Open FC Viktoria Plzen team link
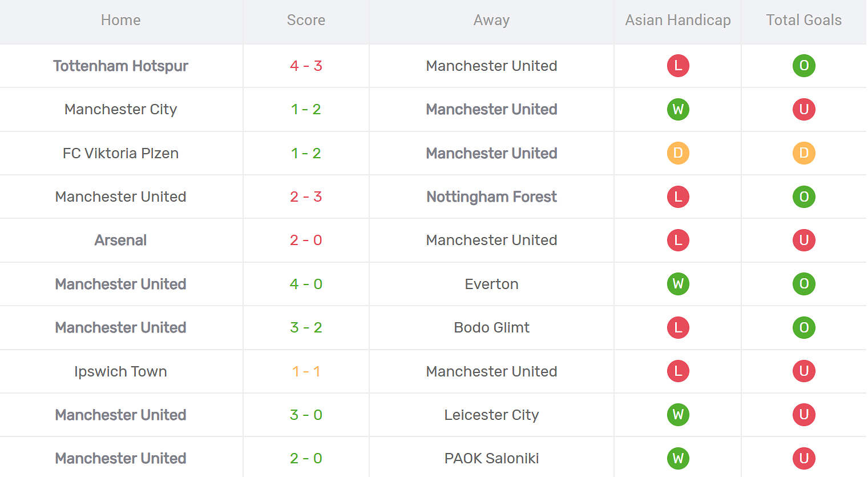The height and width of the screenshot is (477, 868). tap(120, 153)
